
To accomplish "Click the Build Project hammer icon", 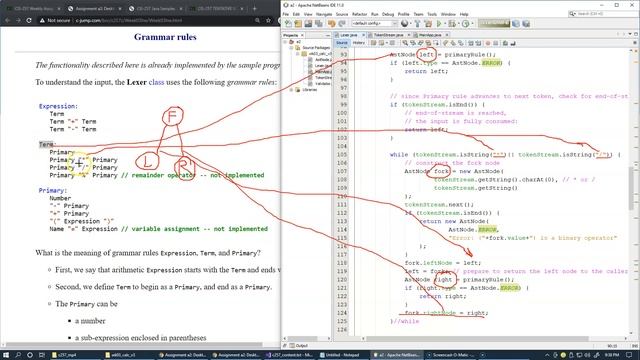I will pyautogui.click(x=417, y=24).
